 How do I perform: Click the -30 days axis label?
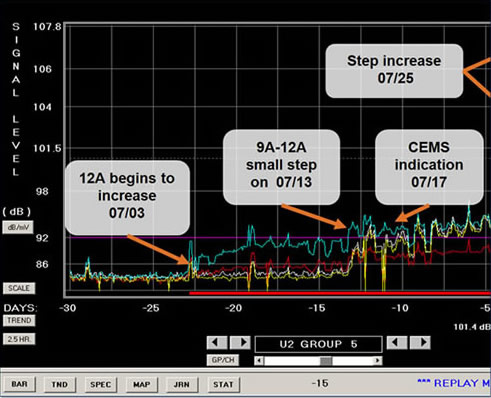coord(68,308)
